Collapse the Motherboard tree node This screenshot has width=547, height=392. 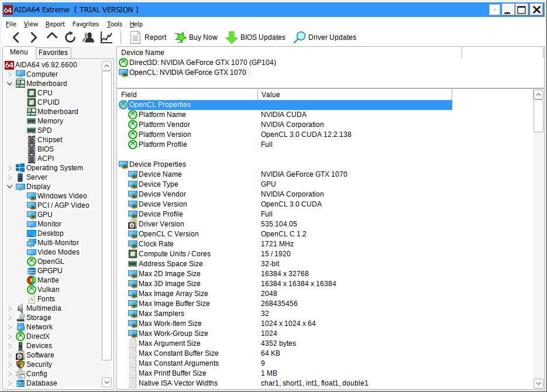click(10, 84)
